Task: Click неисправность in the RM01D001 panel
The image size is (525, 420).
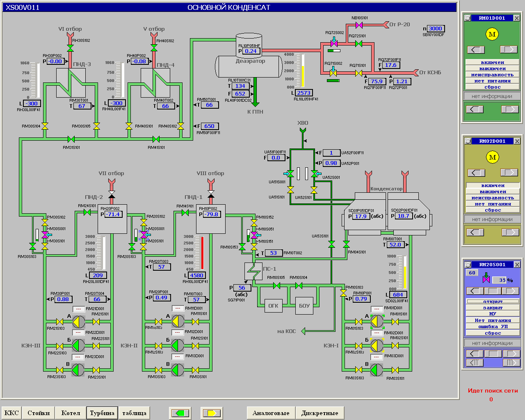Action: [x=493, y=75]
